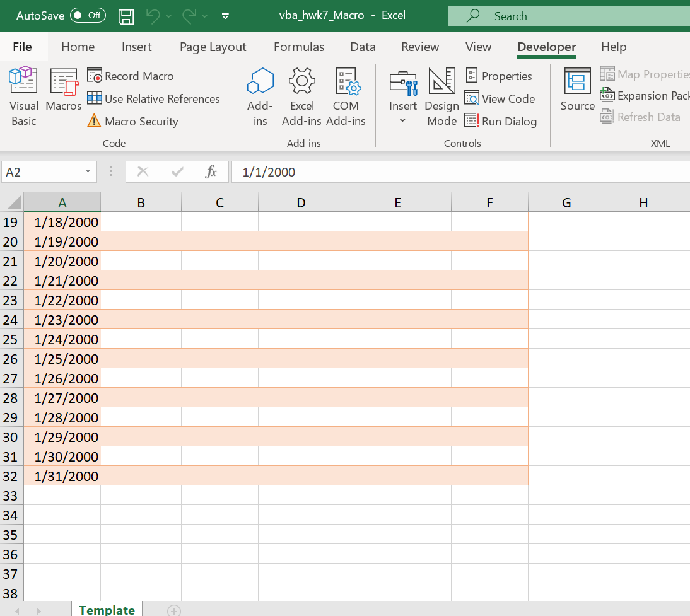This screenshot has height=616, width=690.
Task: Expand Customize Quick Access Toolbar menu
Action: (225, 16)
